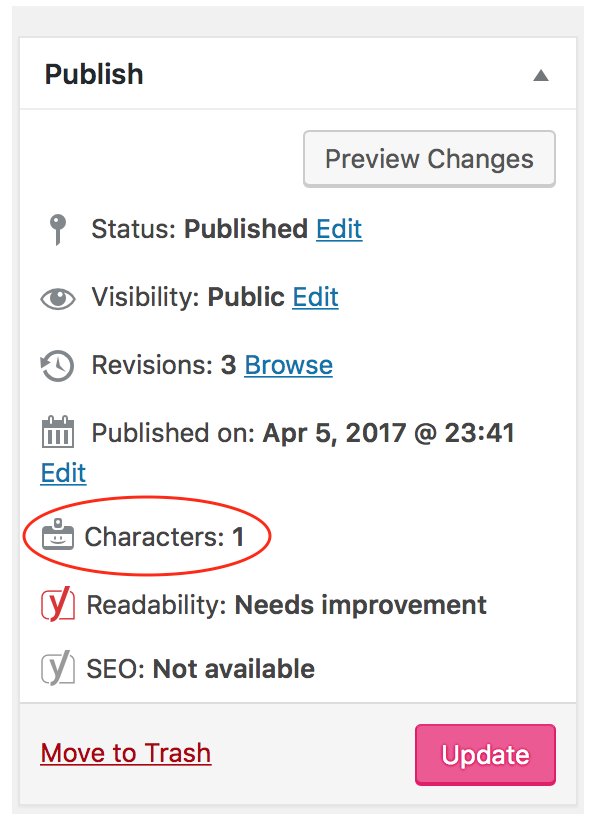Collapse the Publish panel with the arrow
Screen dimensions: 594x821
coord(541,76)
